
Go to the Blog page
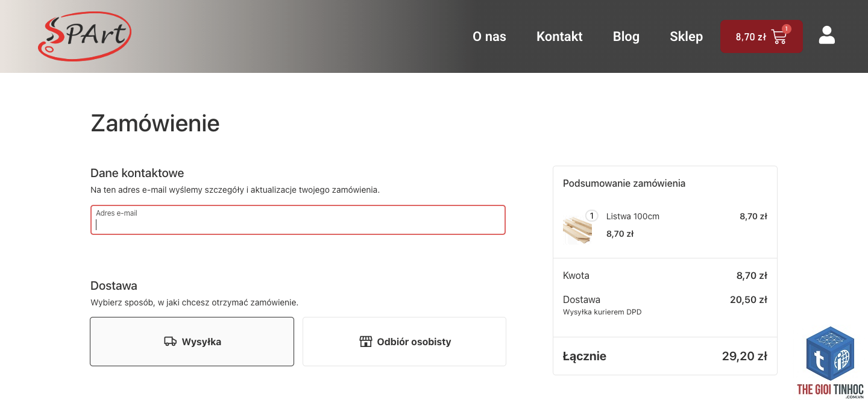[626, 37]
